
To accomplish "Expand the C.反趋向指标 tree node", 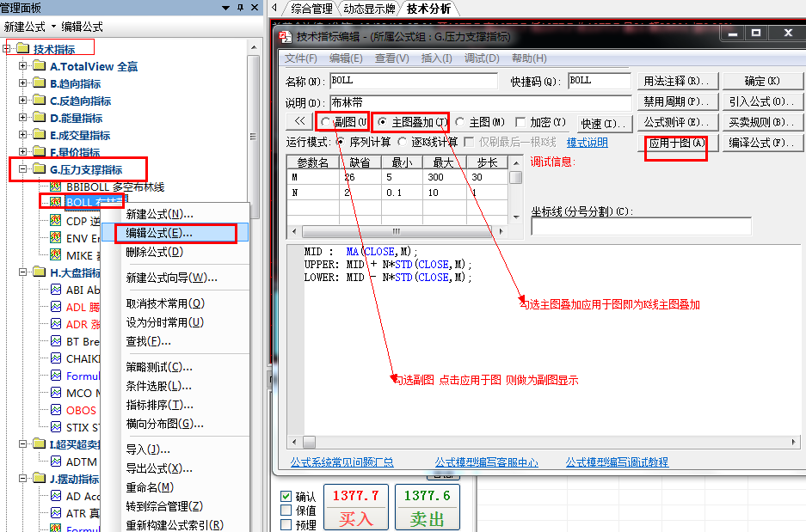I will (22, 101).
